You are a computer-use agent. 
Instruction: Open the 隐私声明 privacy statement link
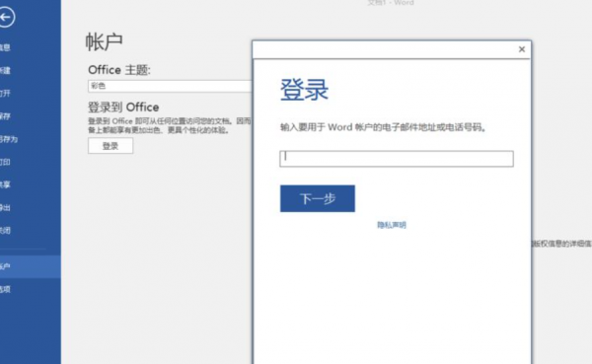click(x=392, y=225)
